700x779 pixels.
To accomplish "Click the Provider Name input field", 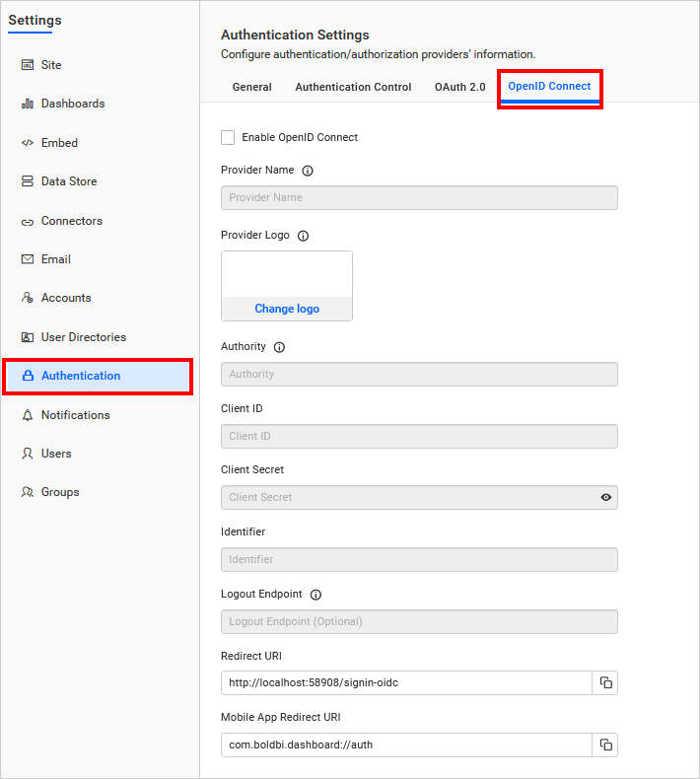I will (x=419, y=198).
